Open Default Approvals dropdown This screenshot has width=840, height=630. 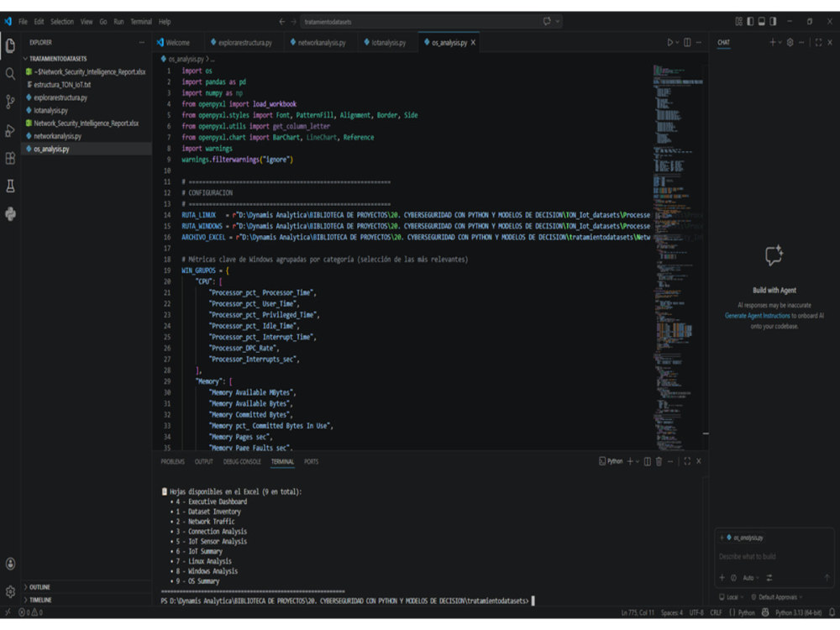point(777,596)
